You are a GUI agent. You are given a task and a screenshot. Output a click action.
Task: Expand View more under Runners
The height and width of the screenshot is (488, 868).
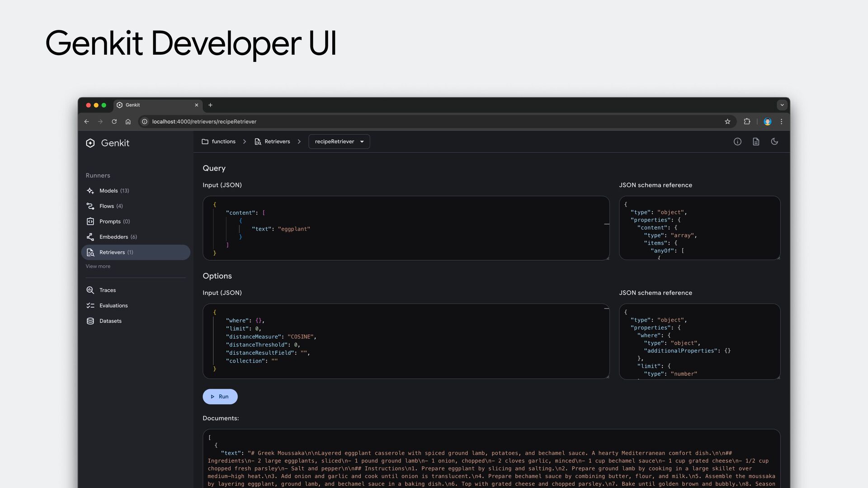[x=98, y=266]
